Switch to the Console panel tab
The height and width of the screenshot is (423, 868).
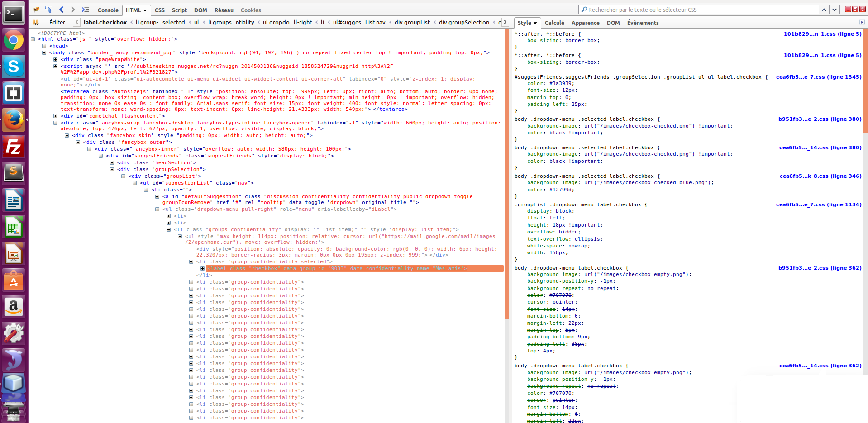pyautogui.click(x=108, y=10)
